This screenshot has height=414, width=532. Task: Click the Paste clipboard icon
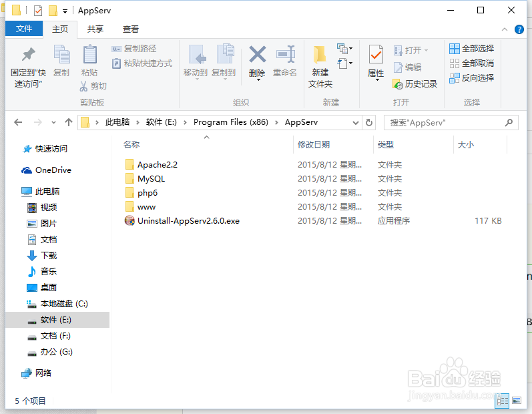coord(90,54)
